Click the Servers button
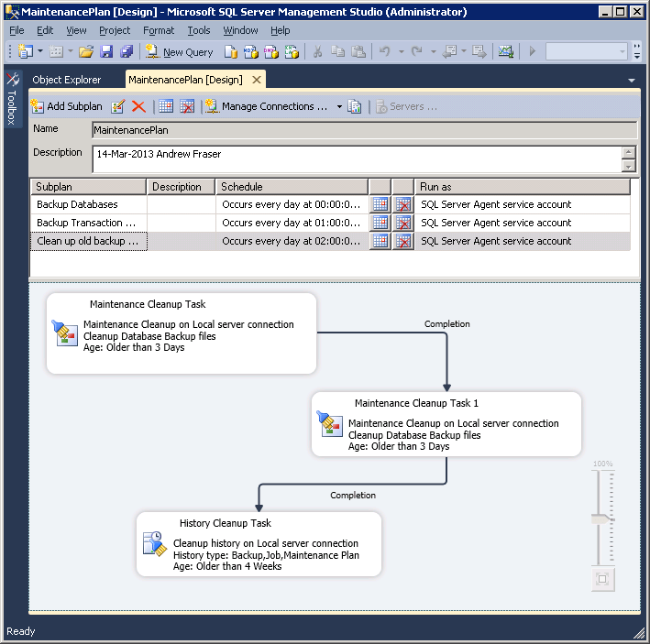650x644 pixels. pos(407,106)
